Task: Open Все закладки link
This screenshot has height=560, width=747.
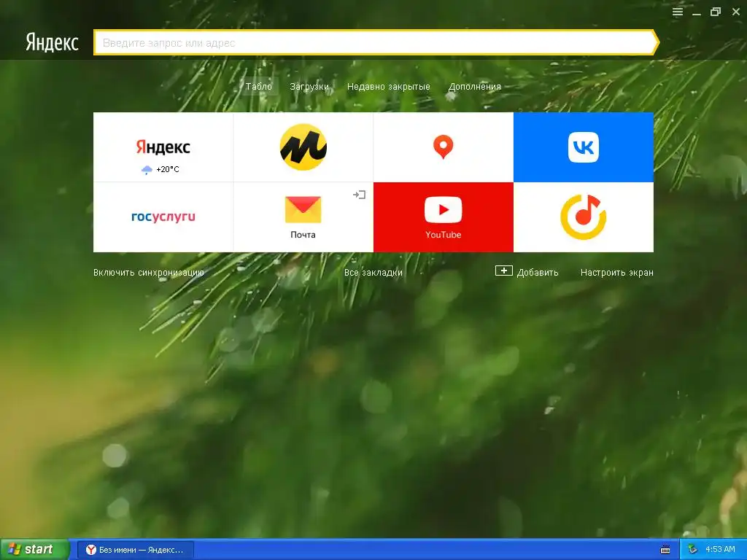Action: click(373, 273)
